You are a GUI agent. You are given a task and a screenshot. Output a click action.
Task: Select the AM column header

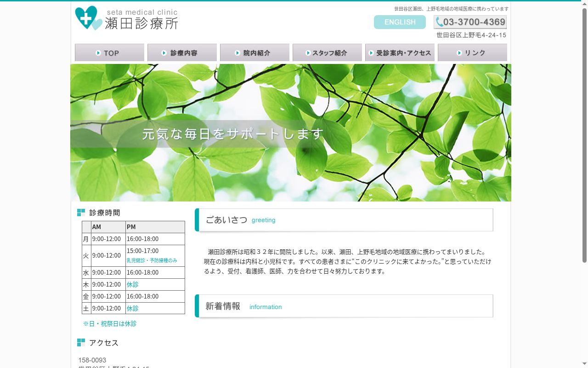[x=108, y=227]
